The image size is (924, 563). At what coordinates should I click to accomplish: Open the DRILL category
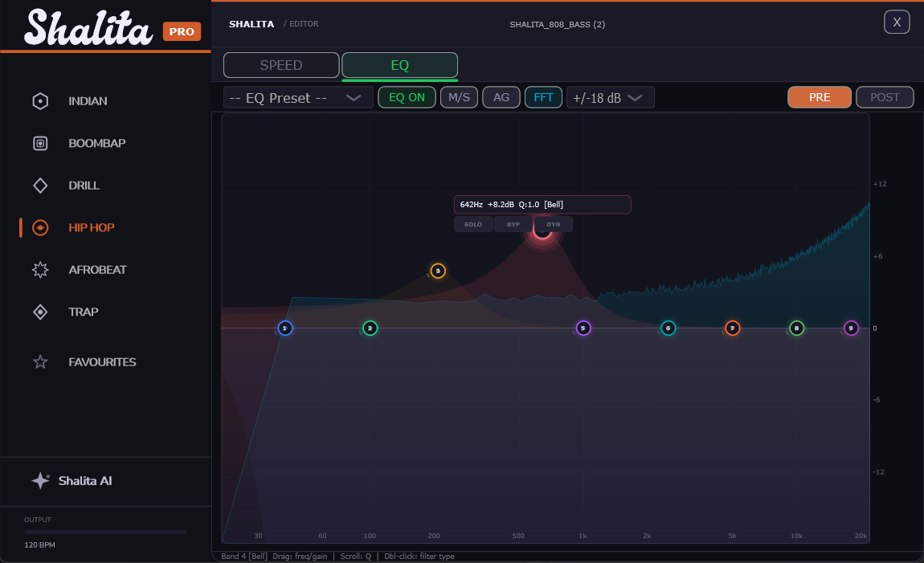84,186
